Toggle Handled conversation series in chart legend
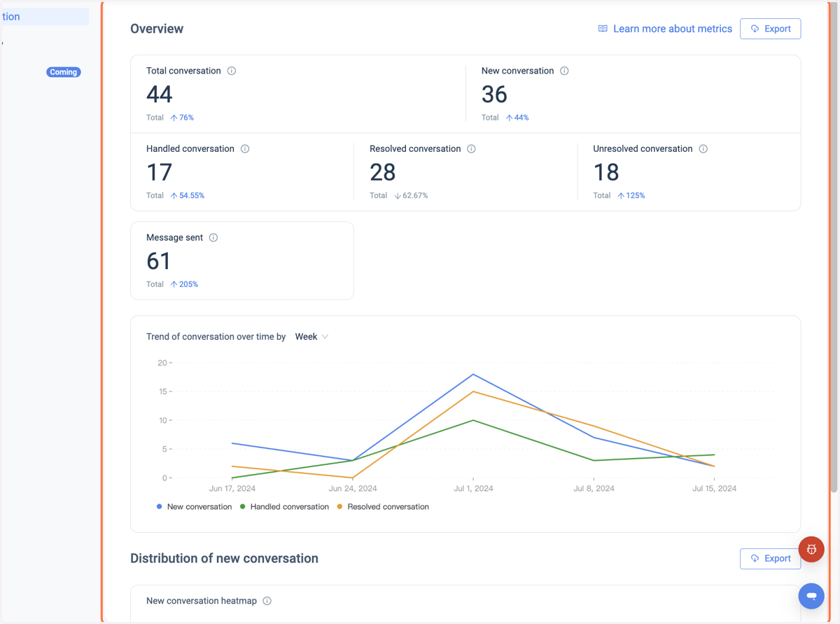840x624 pixels. (x=284, y=506)
